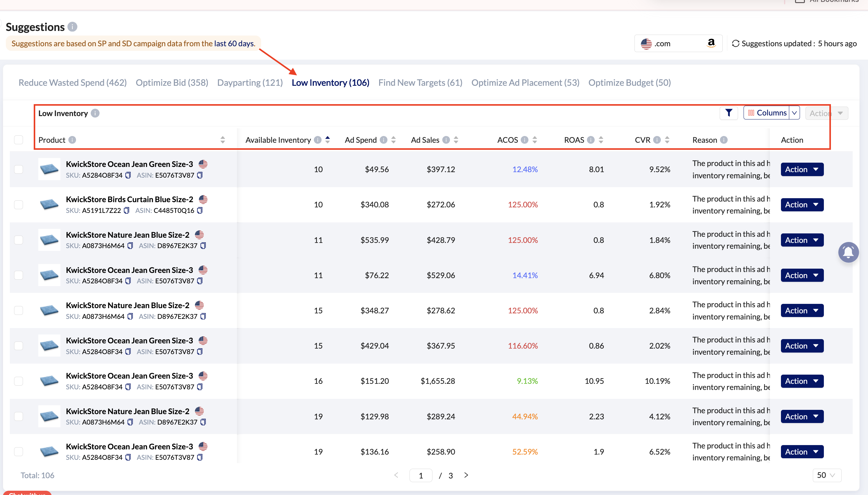Select checkbox for first Ocean Jean Green row

point(19,169)
